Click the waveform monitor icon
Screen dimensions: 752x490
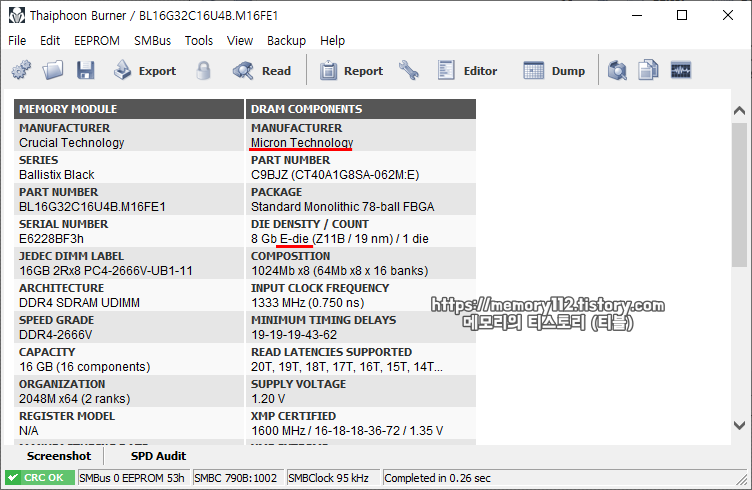[681, 70]
